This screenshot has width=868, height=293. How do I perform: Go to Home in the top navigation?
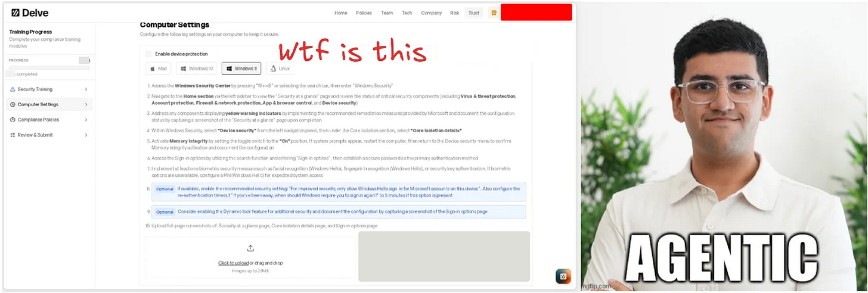(x=340, y=13)
